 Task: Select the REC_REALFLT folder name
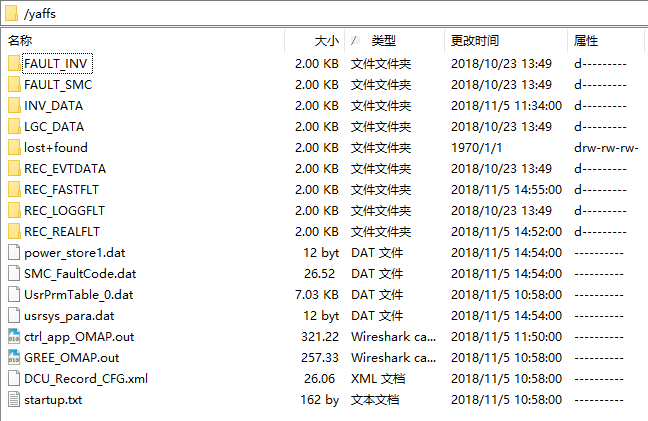click(62, 232)
